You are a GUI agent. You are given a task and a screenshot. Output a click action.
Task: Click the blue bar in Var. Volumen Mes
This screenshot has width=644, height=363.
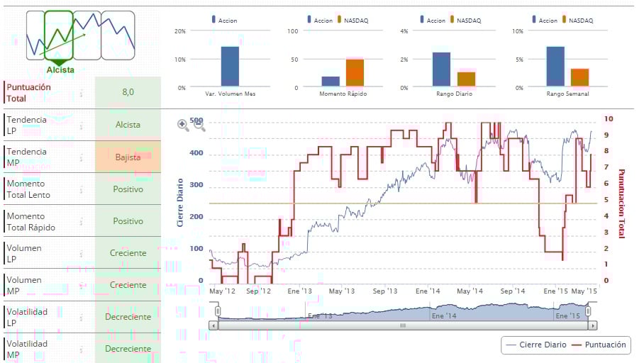point(230,67)
